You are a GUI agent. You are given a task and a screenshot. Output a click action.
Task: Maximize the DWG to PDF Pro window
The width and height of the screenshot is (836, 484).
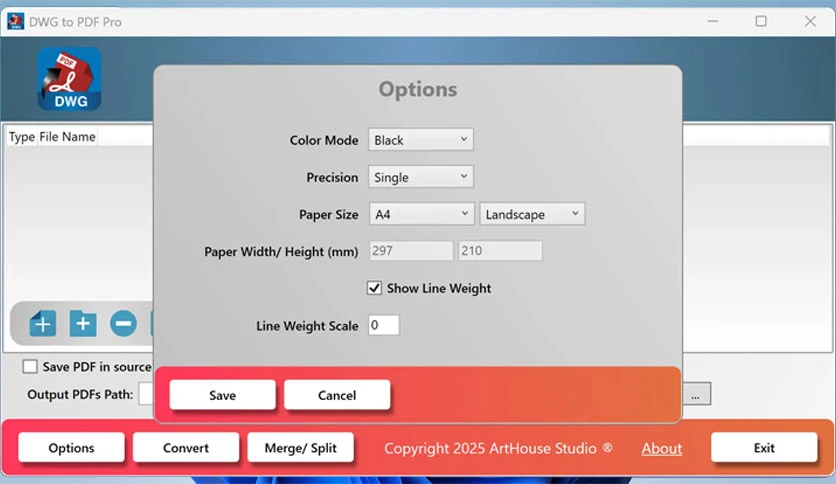pyautogui.click(x=761, y=21)
